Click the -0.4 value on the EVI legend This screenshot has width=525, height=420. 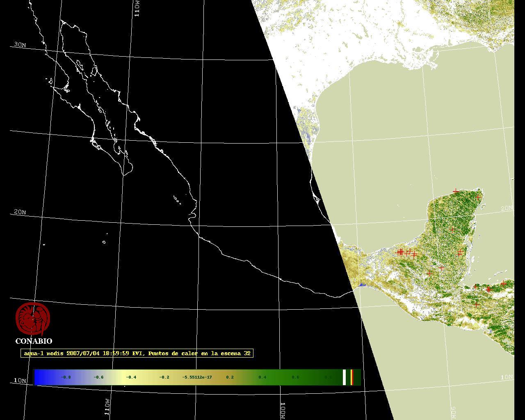coord(131,377)
